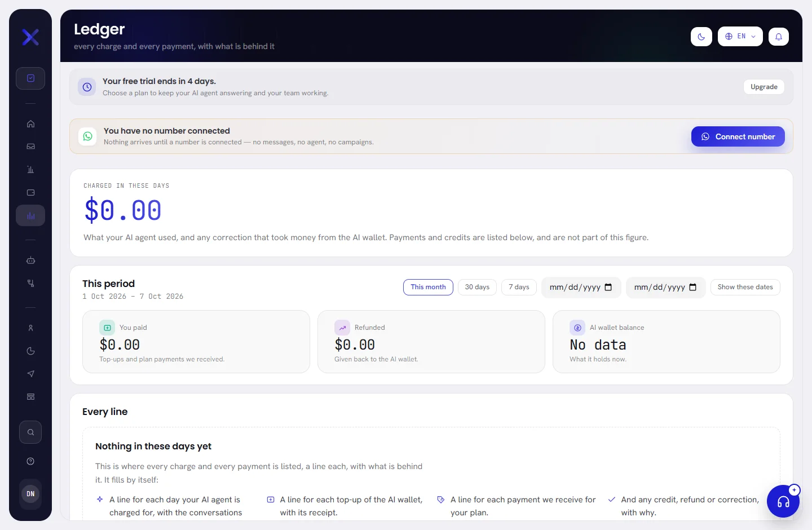Click the "Your free trial ends in 4 days." text
812x530 pixels.
tap(159, 81)
